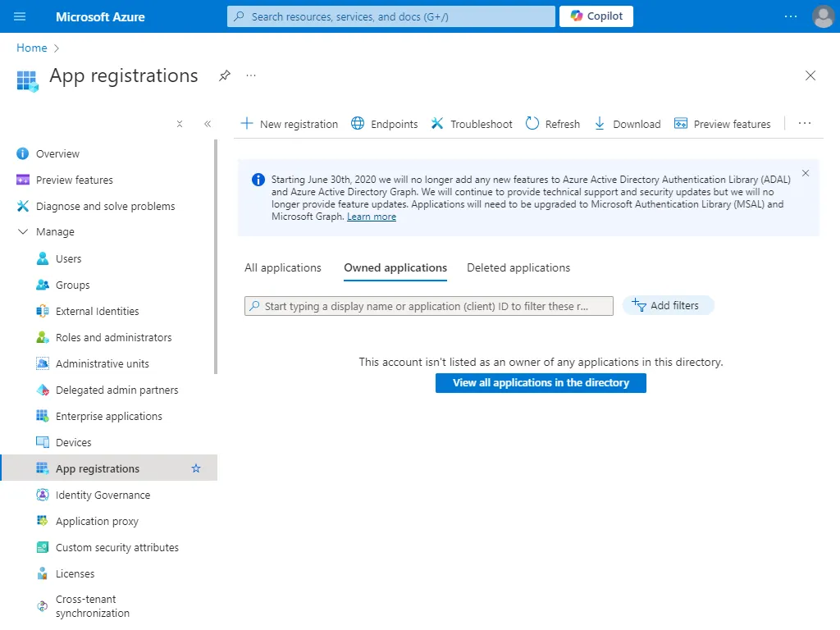Go to Home breadcrumb
The width and height of the screenshot is (840, 630).
tap(32, 48)
